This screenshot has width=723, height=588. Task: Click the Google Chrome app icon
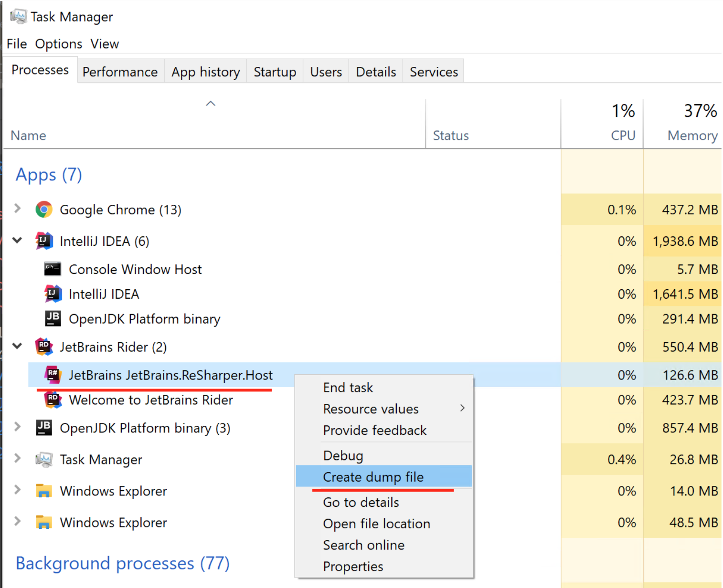click(44, 210)
